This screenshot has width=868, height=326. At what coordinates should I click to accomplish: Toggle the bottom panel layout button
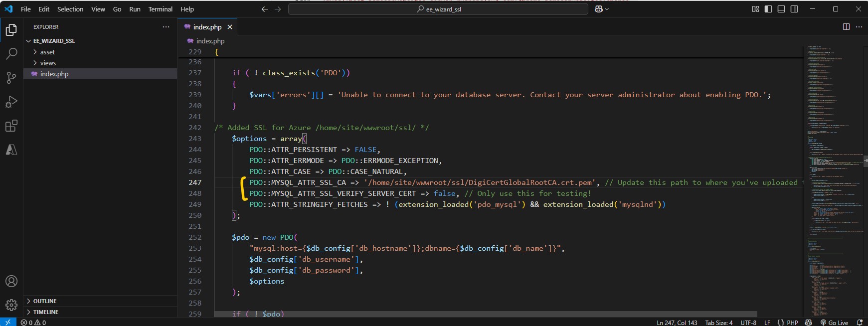(x=781, y=9)
